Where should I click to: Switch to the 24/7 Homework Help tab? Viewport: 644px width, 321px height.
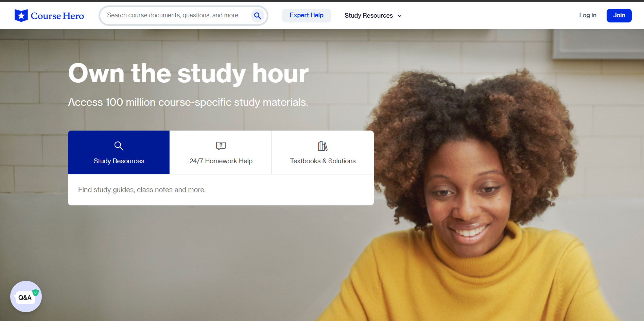click(x=221, y=161)
